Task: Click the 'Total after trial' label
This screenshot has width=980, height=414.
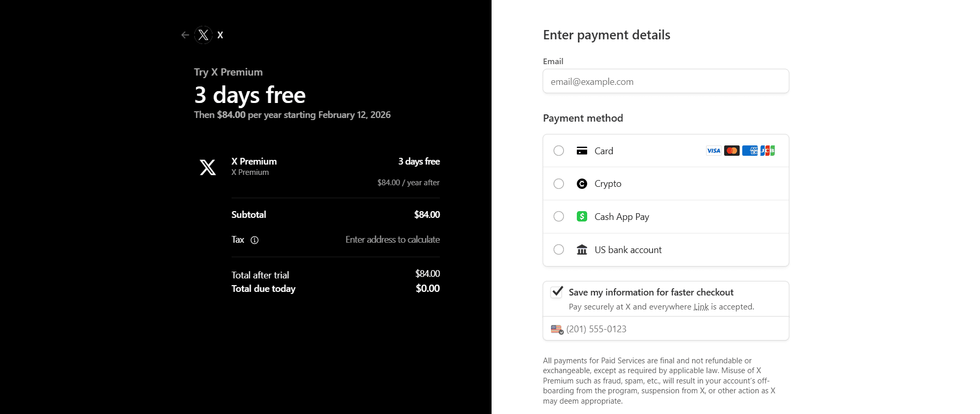Action: 261,275
